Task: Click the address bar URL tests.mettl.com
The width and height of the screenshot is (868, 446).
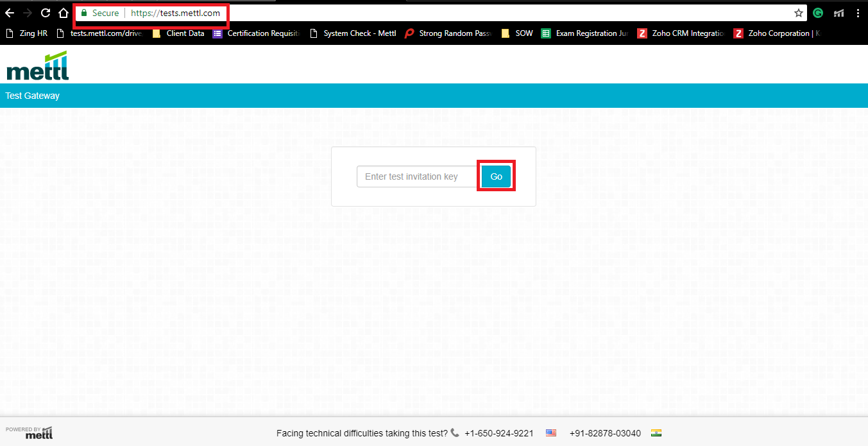Action: (175, 13)
